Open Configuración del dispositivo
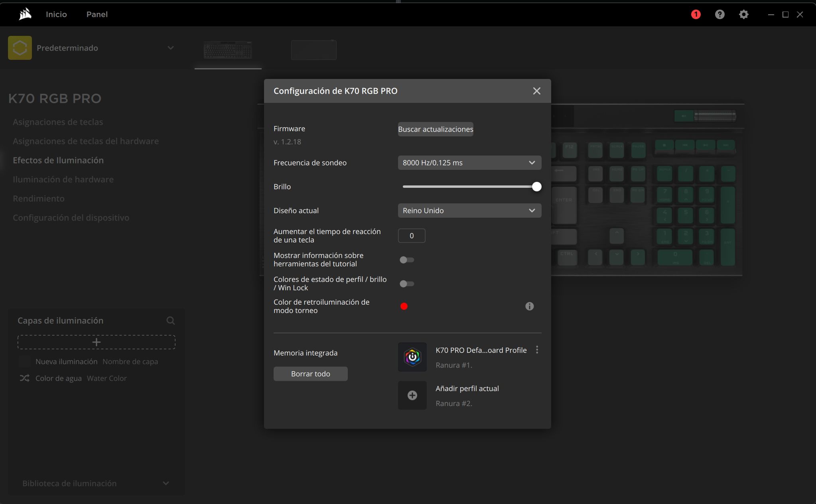 (x=71, y=218)
